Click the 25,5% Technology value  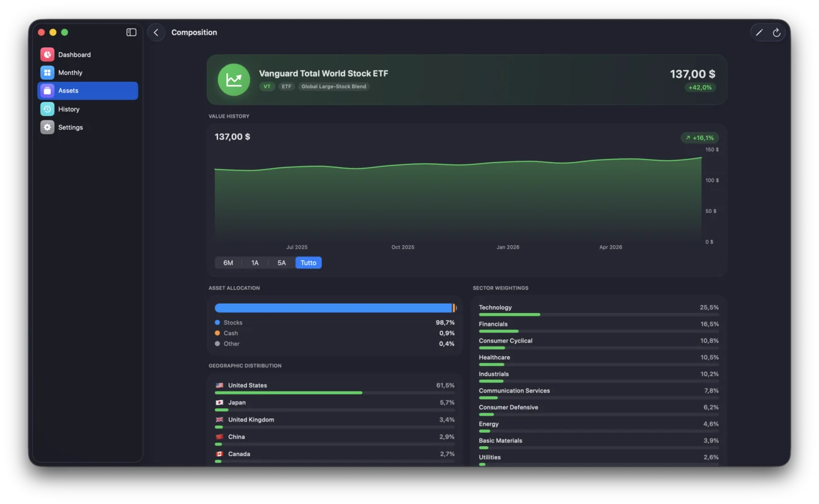click(x=709, y=307)
